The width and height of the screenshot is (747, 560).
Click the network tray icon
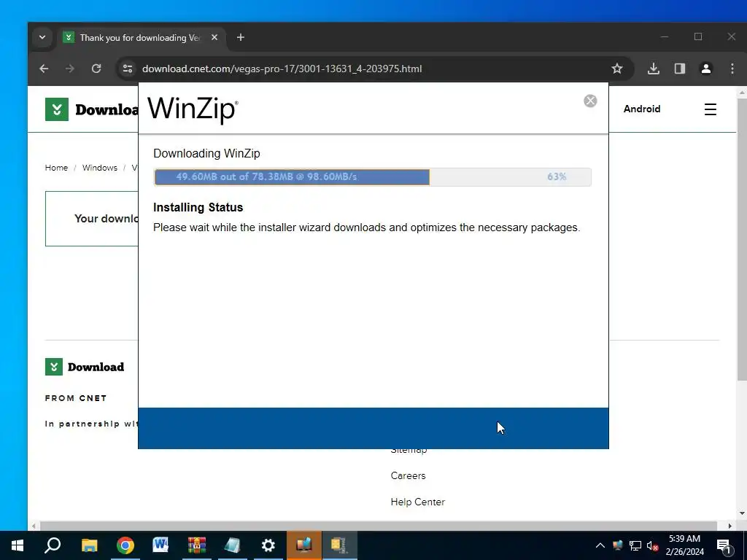[635, 545]
